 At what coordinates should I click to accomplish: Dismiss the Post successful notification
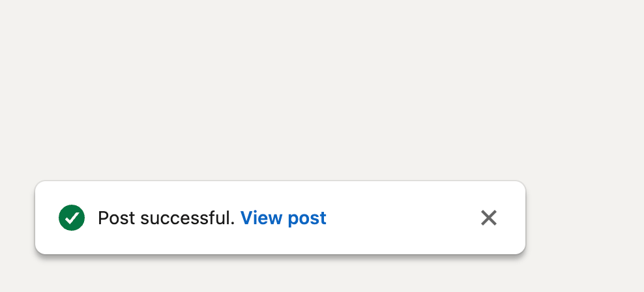pyautogui.click(x=488, y=218)
